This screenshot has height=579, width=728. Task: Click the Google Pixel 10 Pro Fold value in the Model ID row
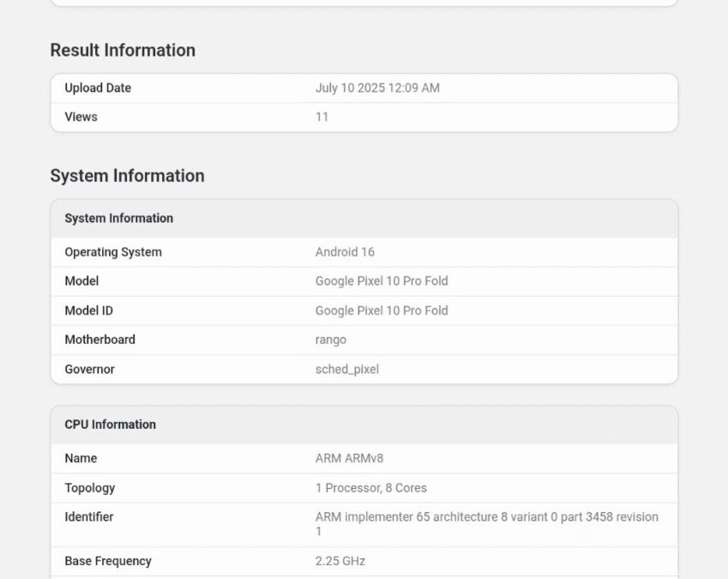click(x=382, y=311)
